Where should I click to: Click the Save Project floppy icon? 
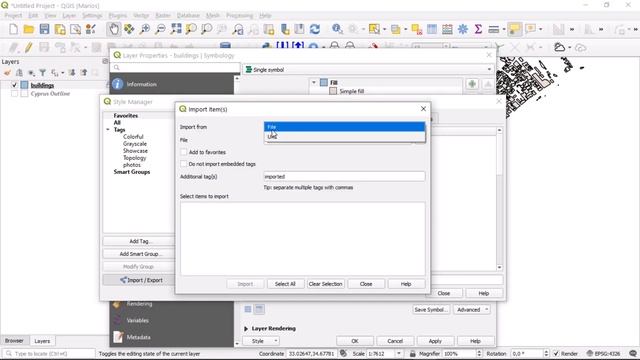44,29
